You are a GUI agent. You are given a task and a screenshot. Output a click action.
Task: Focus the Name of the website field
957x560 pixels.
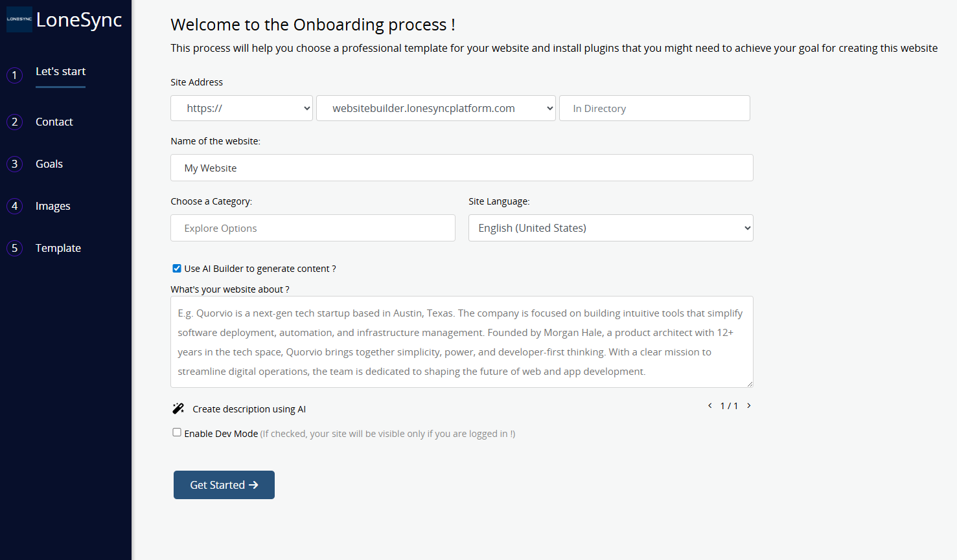pos(461,168)
